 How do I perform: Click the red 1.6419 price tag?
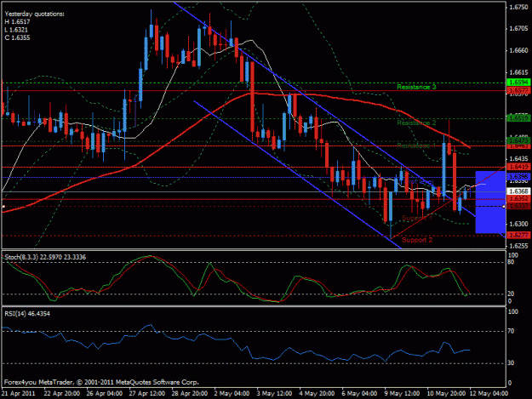coord(518,167)
